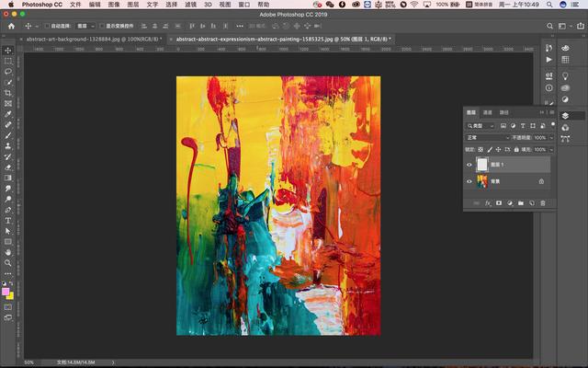Expand the 不透明度 opacity dropdown arrow
Screen dimensions: 588x368
[x=549, y=137]
